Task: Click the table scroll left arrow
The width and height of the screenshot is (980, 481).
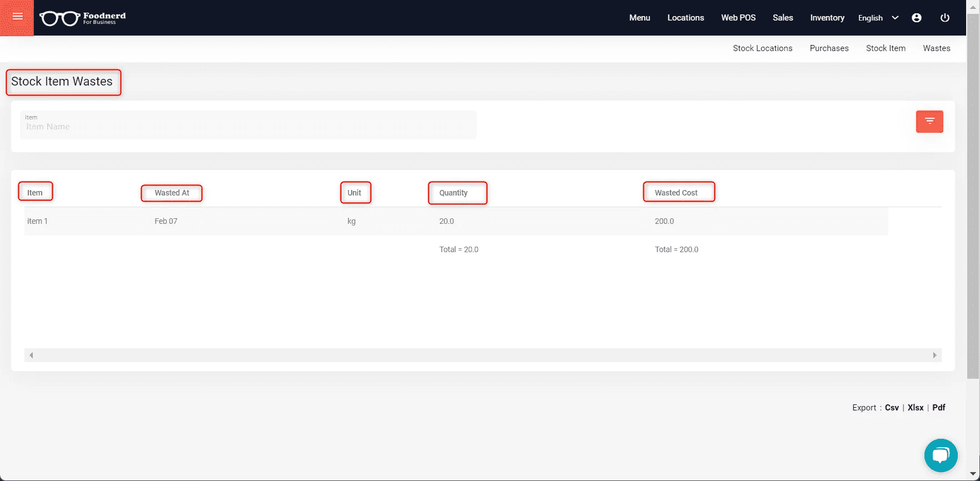Action: pyautogui.click(x=31, y=355)
